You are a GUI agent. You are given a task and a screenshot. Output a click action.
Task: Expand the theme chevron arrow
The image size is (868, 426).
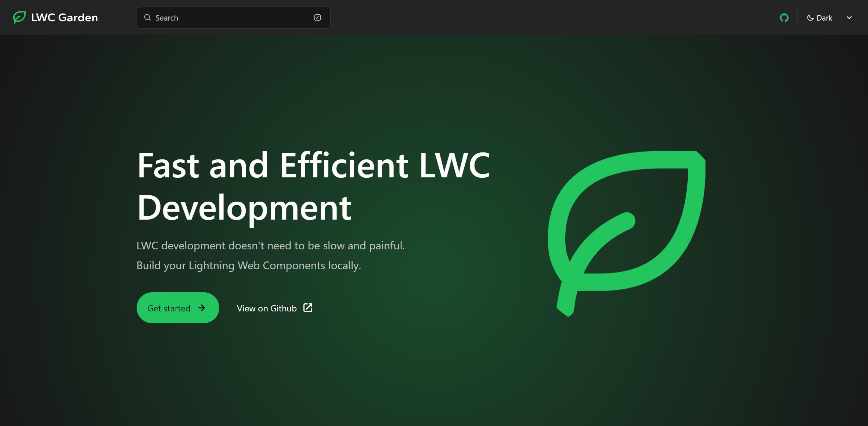[x=849, y=18]
